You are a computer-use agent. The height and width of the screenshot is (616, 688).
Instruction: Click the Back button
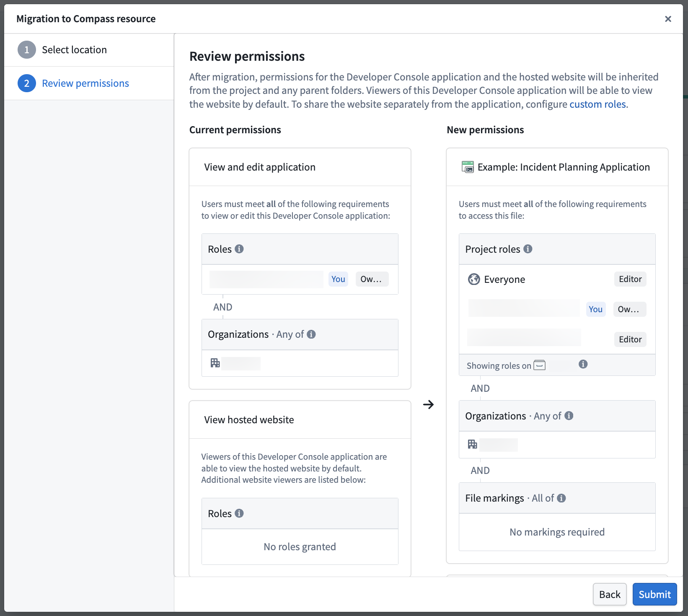point(610,594)
